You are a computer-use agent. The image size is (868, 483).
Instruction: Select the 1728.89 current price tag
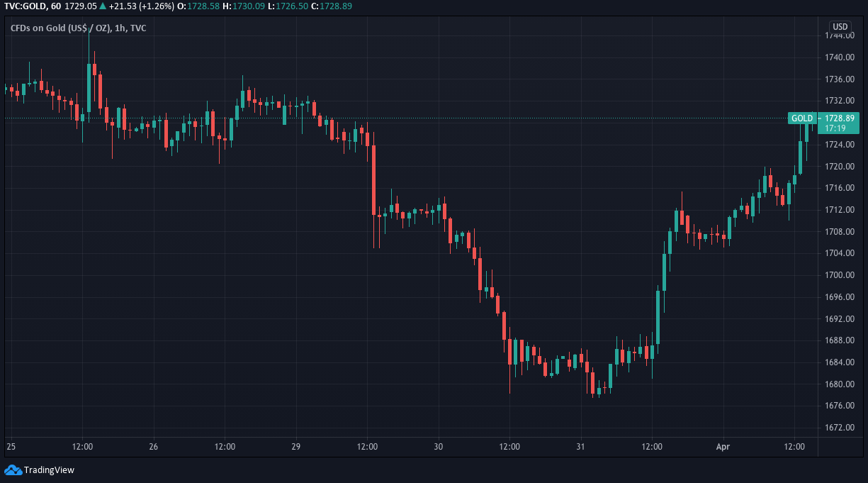(x=839, y=118)
